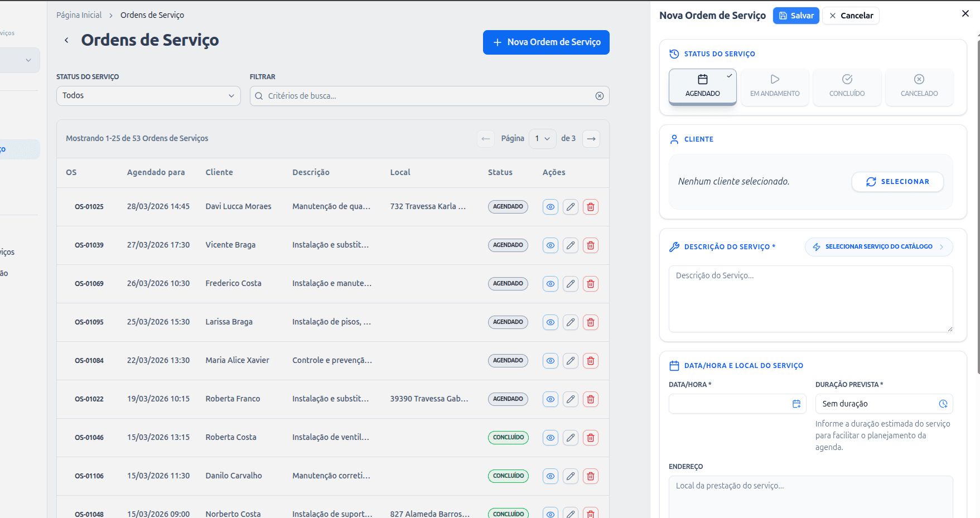
Task: Click the Descrição do Serviço text area
Action: point(810,299)
